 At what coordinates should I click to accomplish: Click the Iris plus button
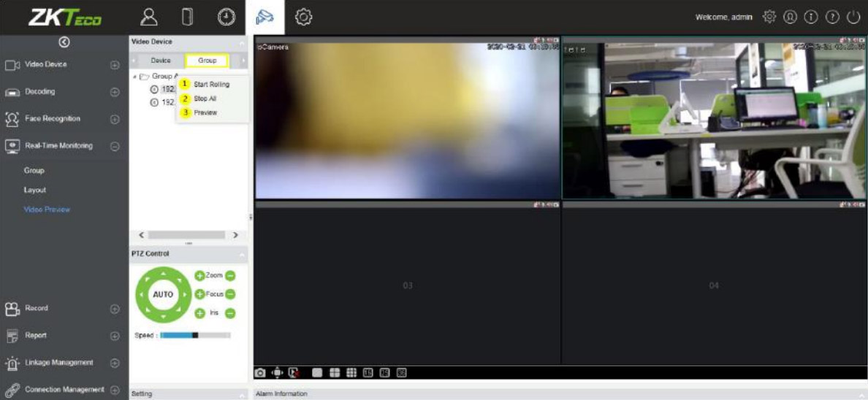tap(199, 313)
